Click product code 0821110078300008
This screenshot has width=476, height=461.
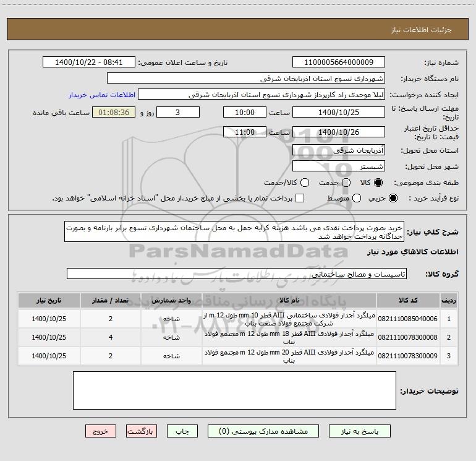(408, 337)
